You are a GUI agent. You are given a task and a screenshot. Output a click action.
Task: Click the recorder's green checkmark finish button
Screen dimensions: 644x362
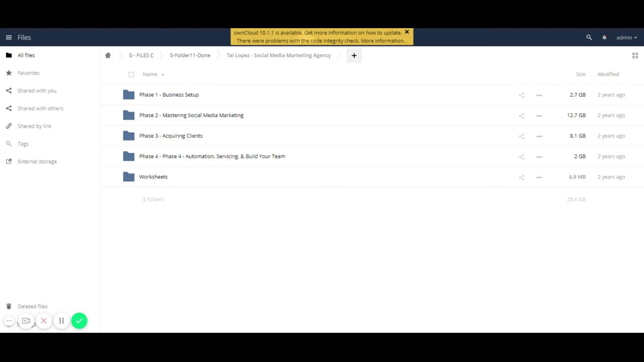[x=79, y=321]
